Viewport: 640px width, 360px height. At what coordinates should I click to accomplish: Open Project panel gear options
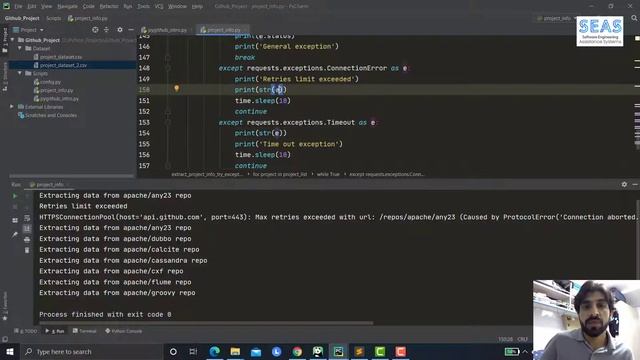(120, 30)
